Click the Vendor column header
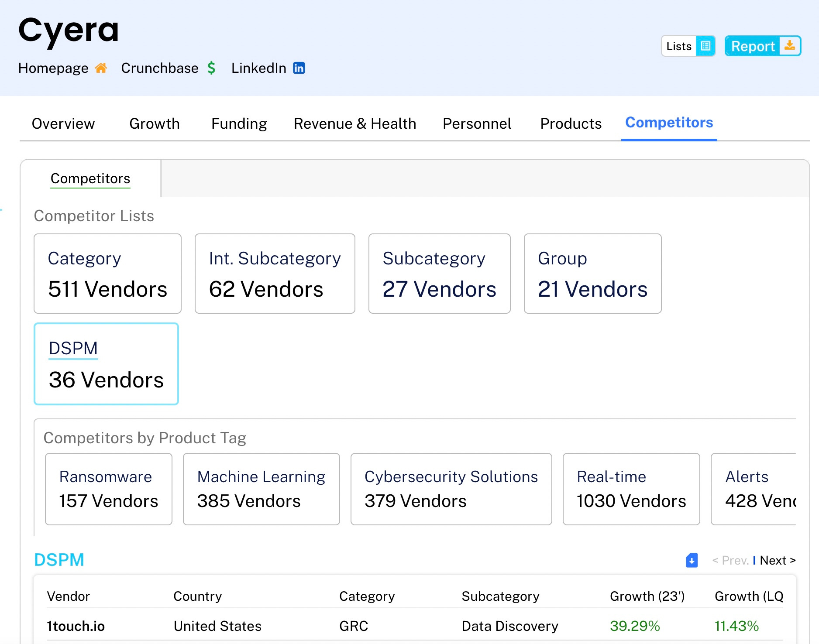This screenshot has height=644, width=819. pyautogui.click(x=69, y=596)
